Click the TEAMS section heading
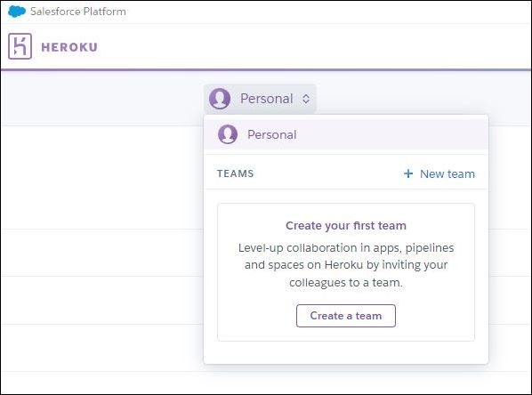Screen dimensions: 532x395 [x=235, y=173]
